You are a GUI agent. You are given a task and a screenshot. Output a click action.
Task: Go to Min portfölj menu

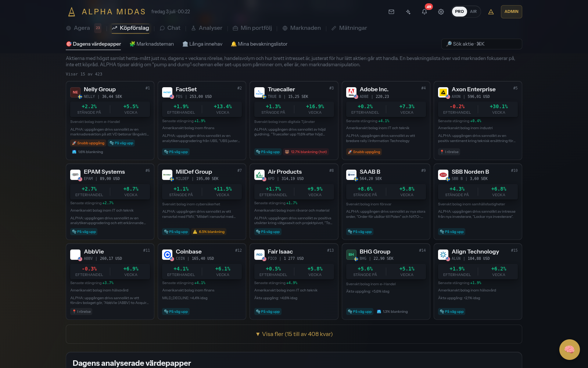coord(252,28)
